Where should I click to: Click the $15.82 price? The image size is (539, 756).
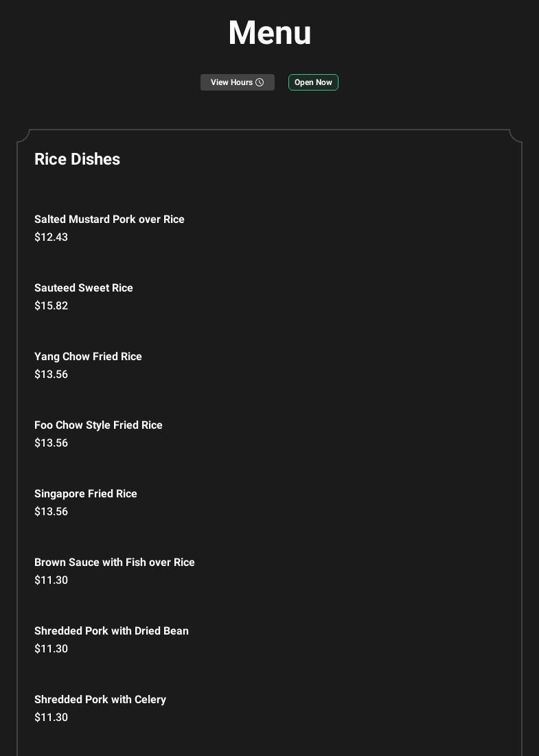(51, 306)
